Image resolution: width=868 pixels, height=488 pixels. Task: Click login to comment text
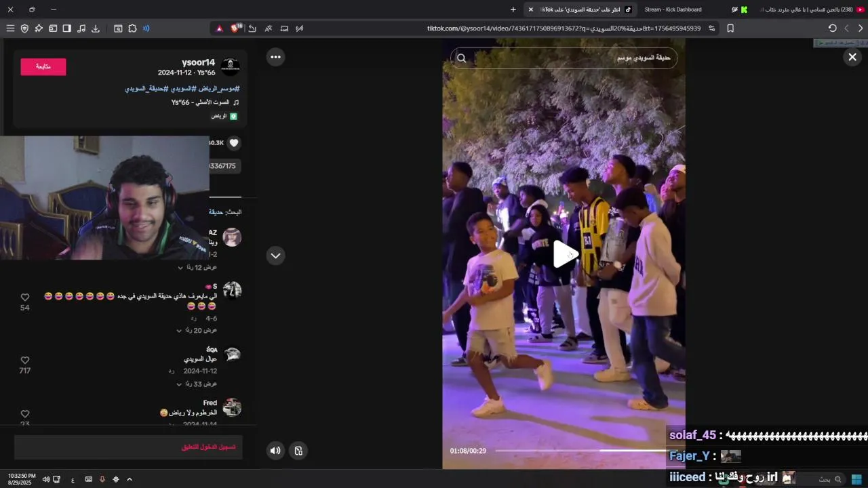point(208,447)
